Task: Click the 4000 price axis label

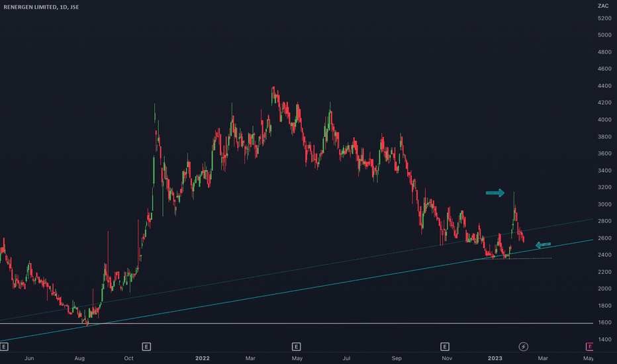Action: click(604, 120)
